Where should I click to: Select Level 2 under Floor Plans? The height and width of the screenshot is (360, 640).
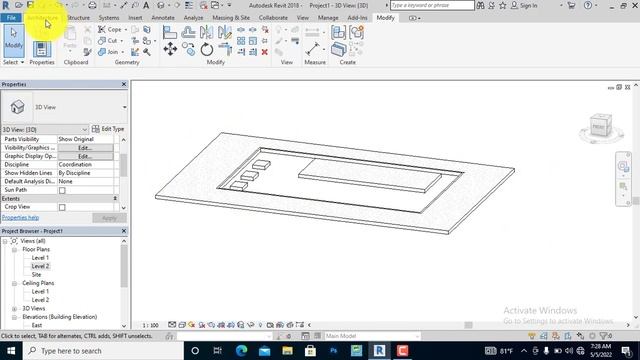(40, 266)
